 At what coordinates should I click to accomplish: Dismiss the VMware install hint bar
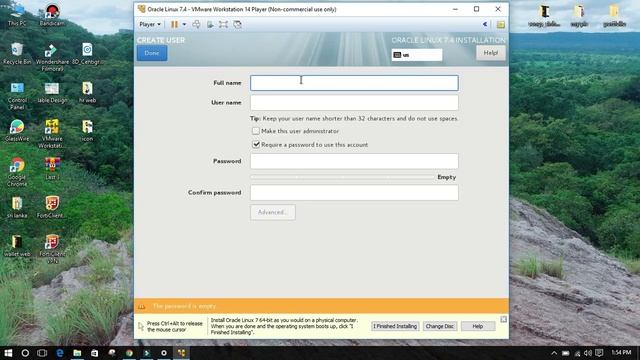coord(503,319)
